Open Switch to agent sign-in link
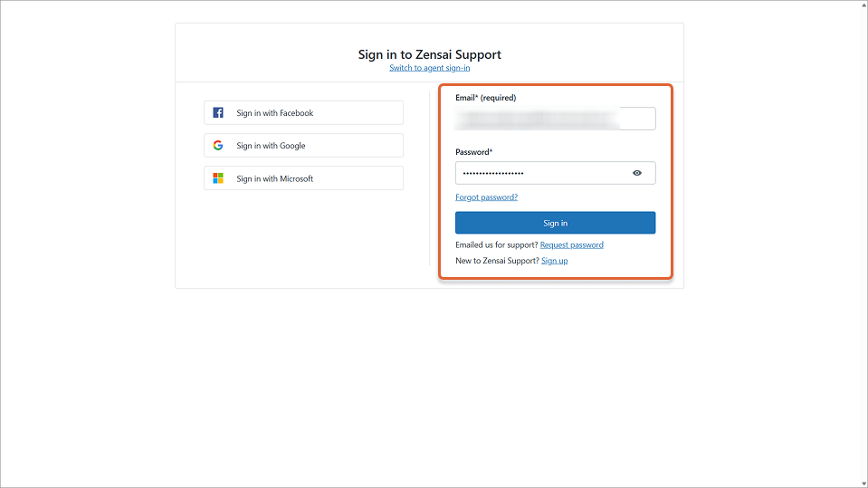This screenshot has height=488, width=868. point(430,68)
